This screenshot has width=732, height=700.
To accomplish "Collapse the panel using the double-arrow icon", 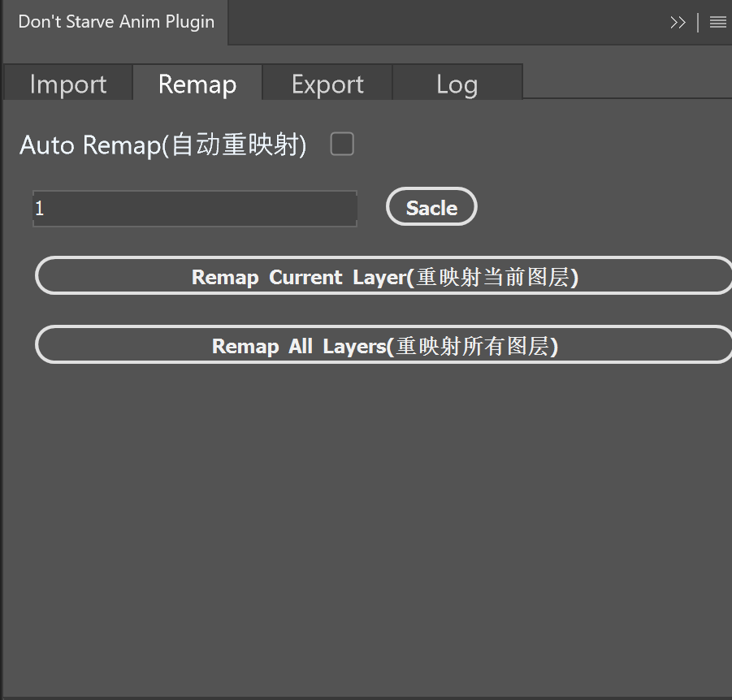I will coord(678,23).
